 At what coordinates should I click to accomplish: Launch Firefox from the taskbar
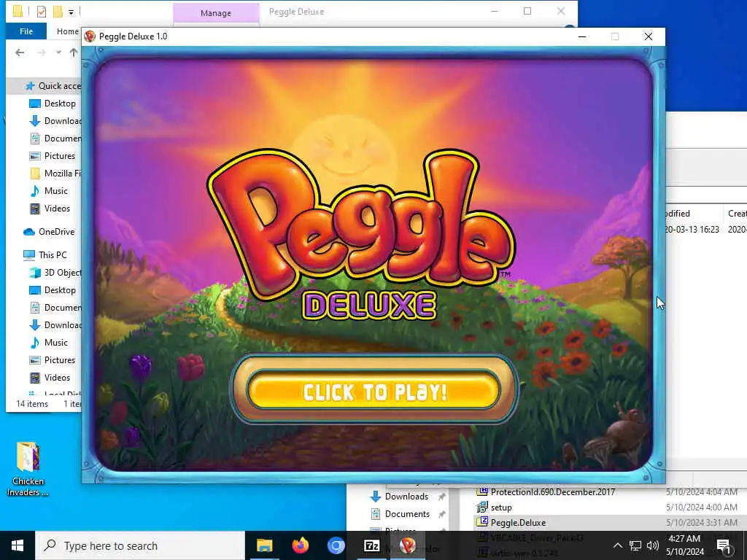[x=300, y=545]
